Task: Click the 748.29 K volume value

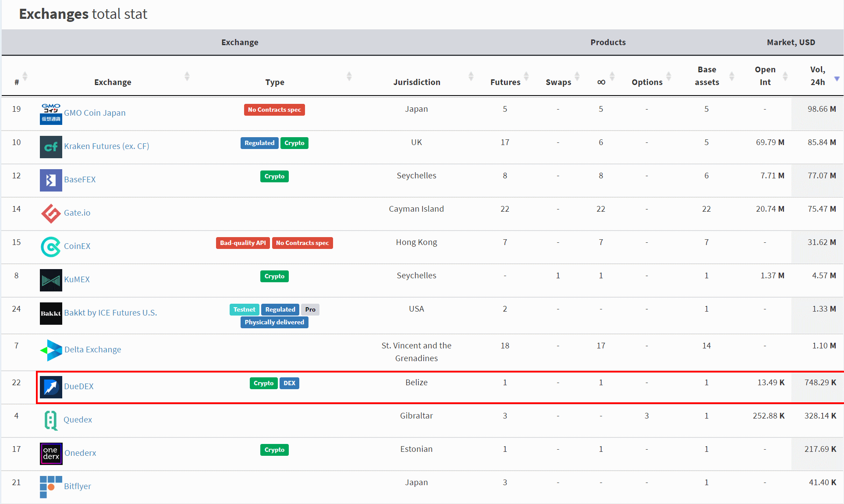Action: click(x=820, y=382)
